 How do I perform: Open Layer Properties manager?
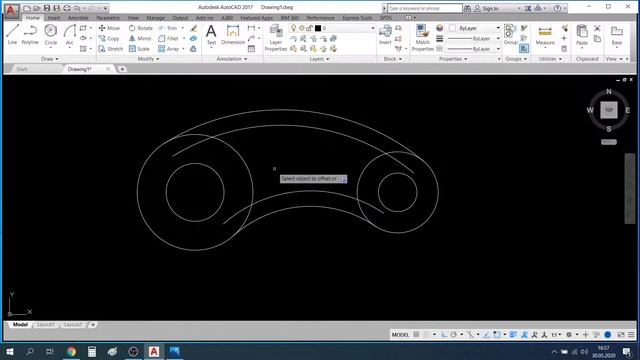276,38
